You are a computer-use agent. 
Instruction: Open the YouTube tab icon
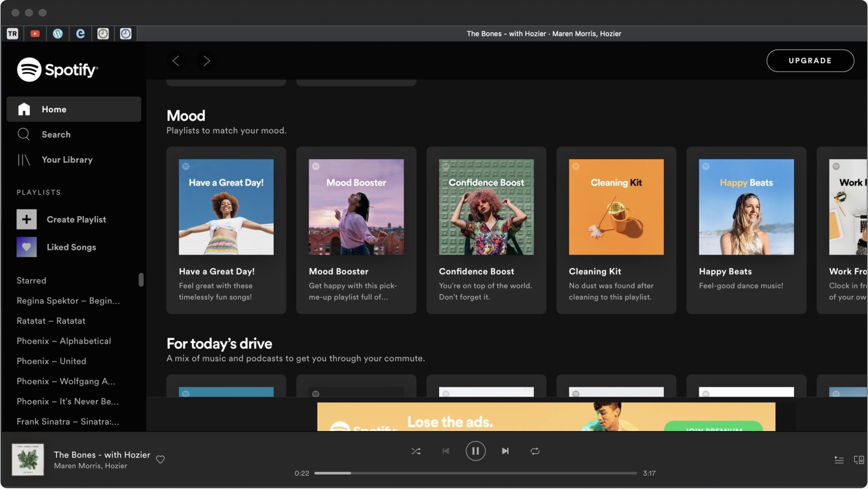tap(35, 34)
